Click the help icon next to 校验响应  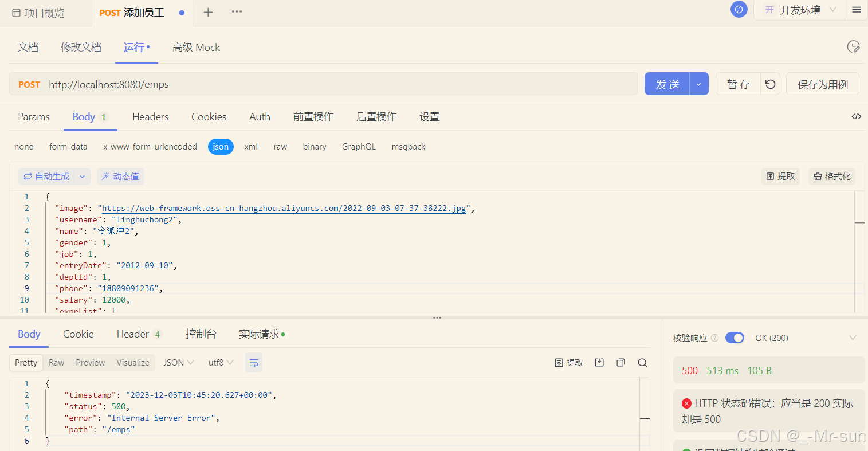tap(714, 338)
